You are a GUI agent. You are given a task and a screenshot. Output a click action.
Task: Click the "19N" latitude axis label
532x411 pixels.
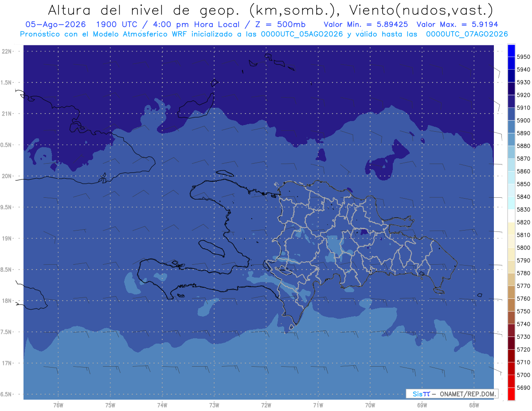pyautogui.click(x=7, y=239)
